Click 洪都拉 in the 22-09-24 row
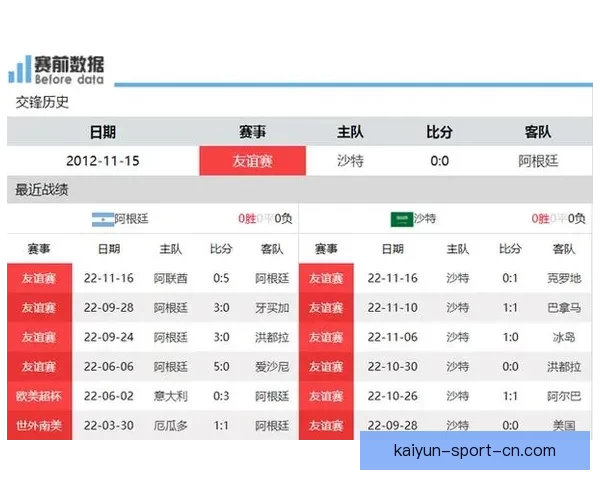Image resolution: width=600 pixels, height=480 pixels. tap(272, 337)
